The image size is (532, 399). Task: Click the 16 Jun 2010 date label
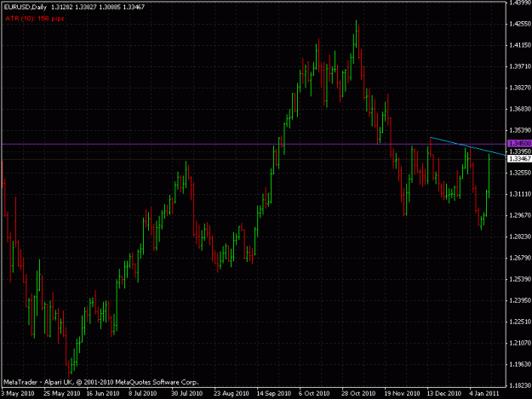click(103, 394)
